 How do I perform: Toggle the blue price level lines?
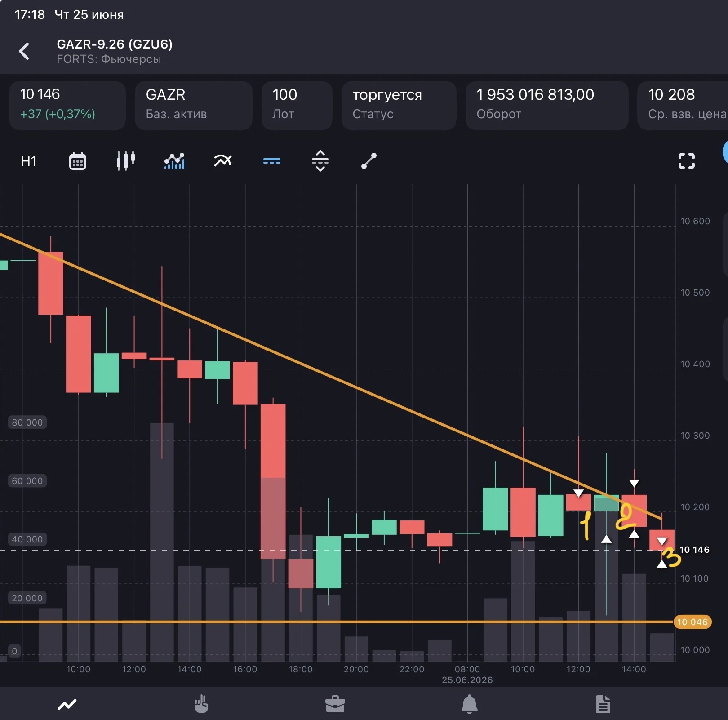click(x=272, y=161)
